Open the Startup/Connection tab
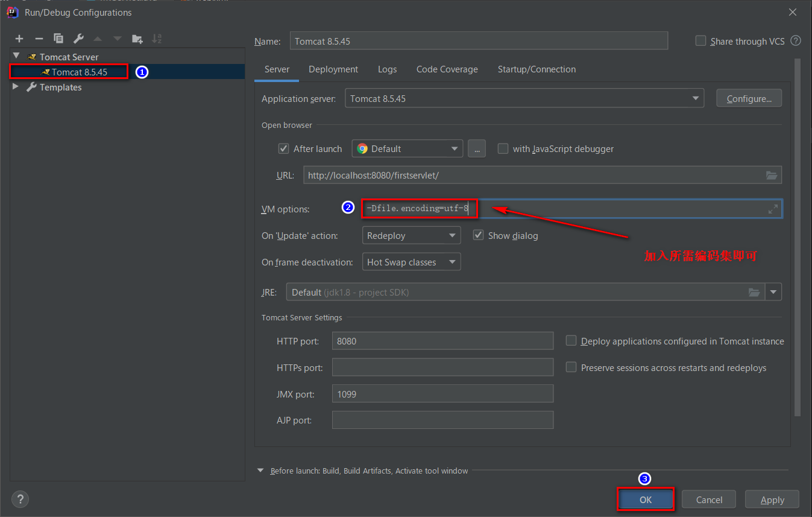Viewport: 812px width, 517px height. click(x=537, y=69)
